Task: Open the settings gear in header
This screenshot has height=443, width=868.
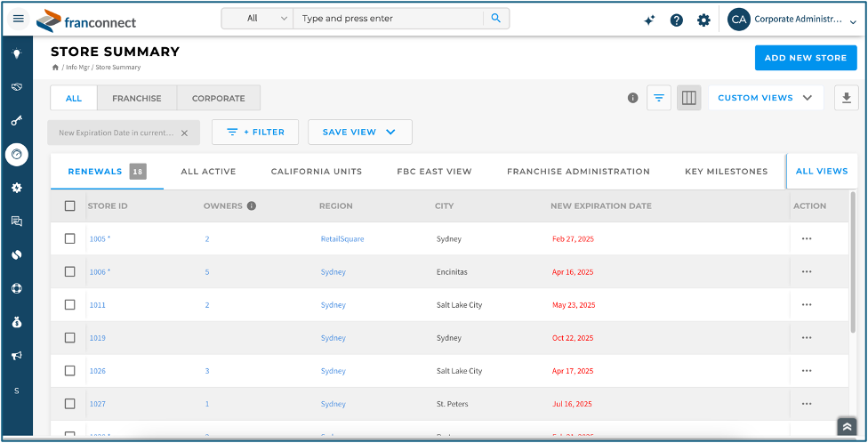Action: [703, 20]
